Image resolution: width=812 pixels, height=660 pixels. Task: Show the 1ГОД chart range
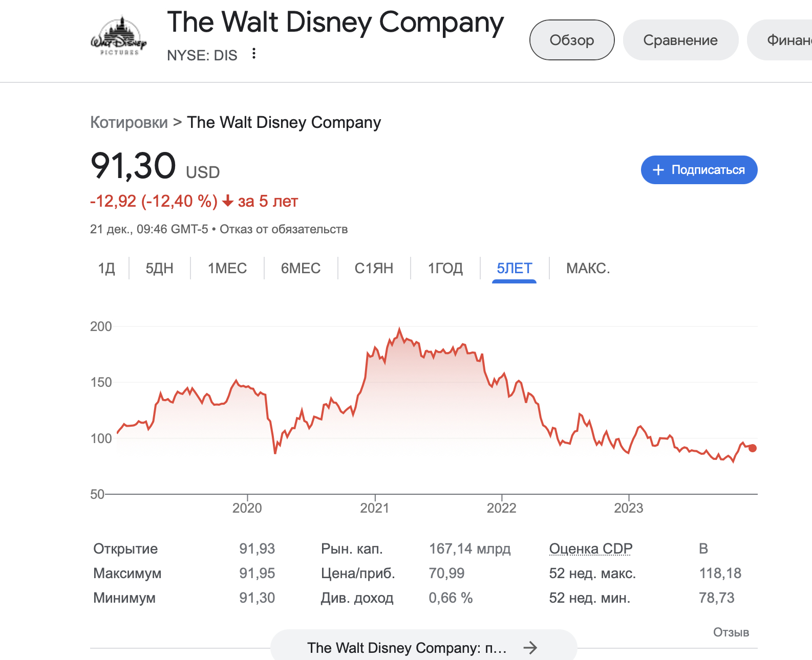[445, 268]
